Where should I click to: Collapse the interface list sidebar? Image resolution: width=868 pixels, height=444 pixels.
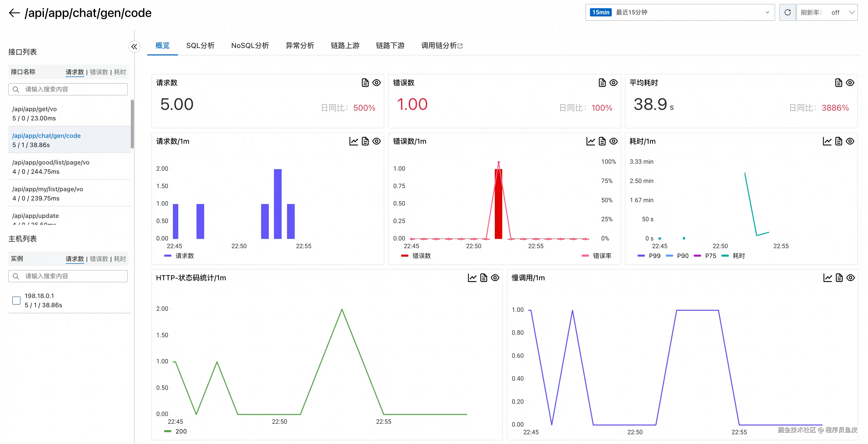134,46
